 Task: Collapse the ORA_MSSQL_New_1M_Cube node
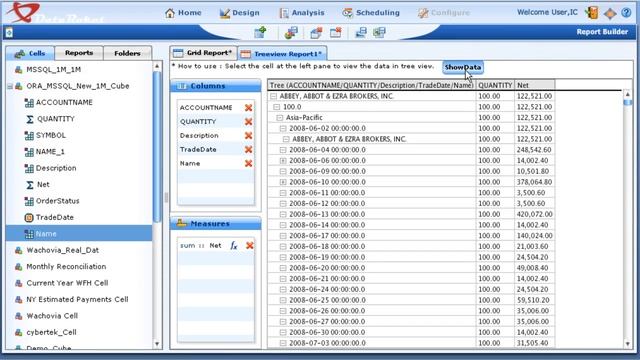[x=9, y=86]
